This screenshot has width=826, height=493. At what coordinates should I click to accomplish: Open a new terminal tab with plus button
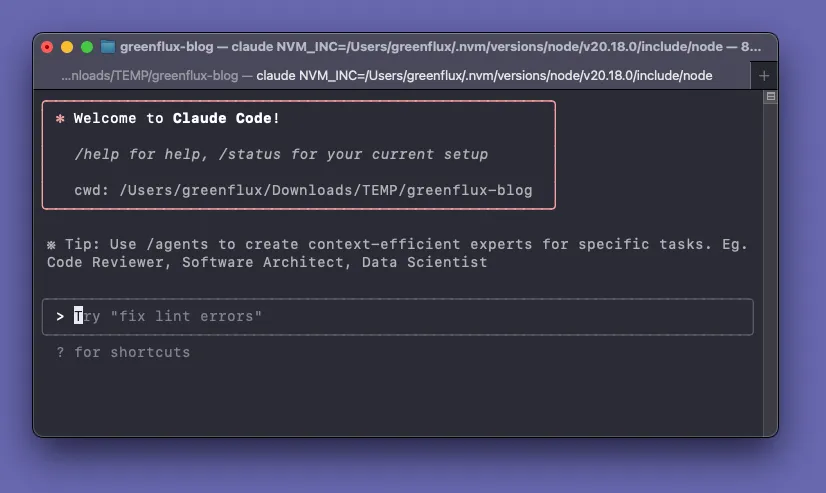tap(764, 76)
